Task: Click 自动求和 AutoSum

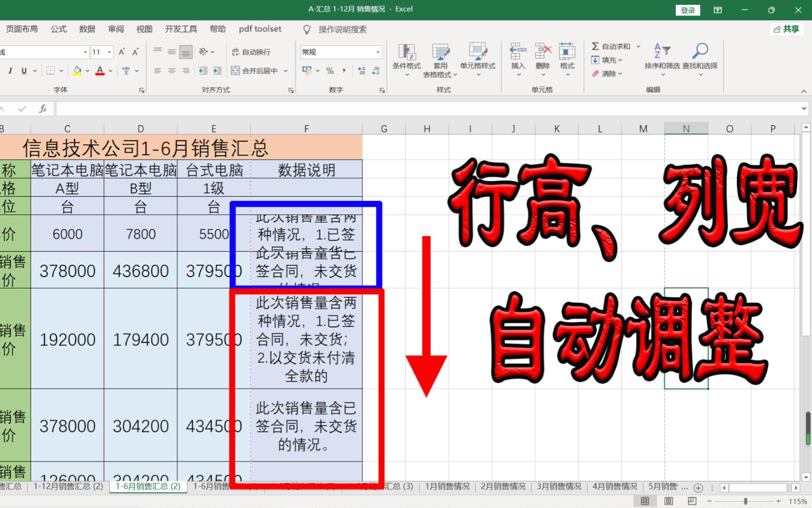Action: pos(610,46)
